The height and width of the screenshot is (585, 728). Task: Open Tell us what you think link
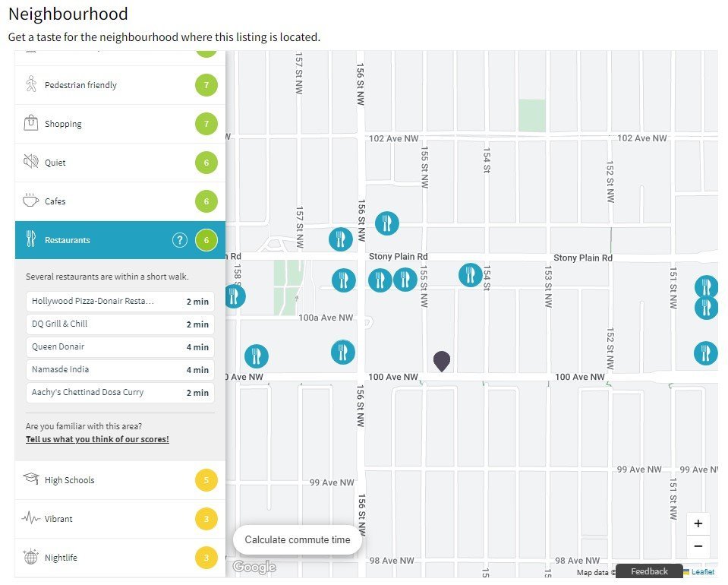click(x=97, y=439)
